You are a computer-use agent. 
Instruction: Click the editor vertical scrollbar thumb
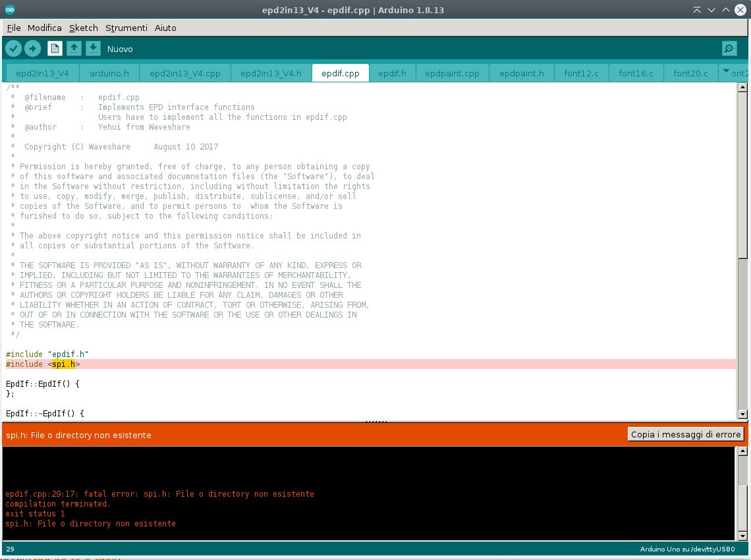tap(742, 175)
